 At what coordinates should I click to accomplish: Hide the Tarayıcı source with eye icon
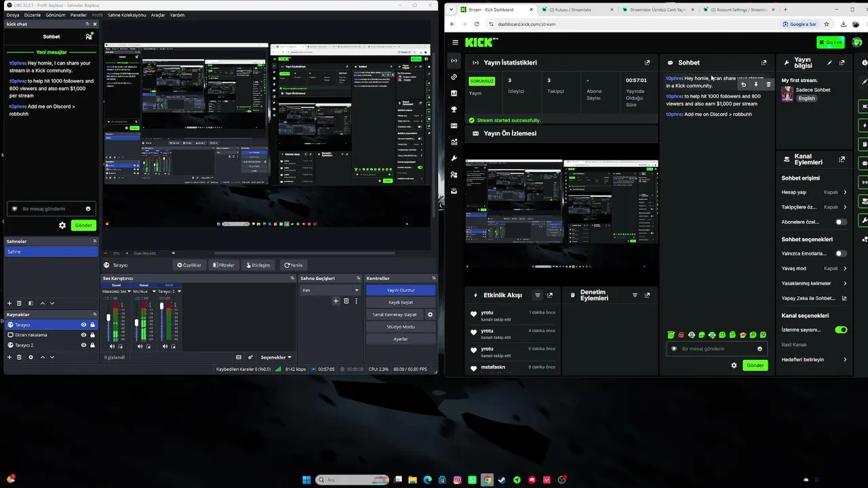(x=84, y=325)
